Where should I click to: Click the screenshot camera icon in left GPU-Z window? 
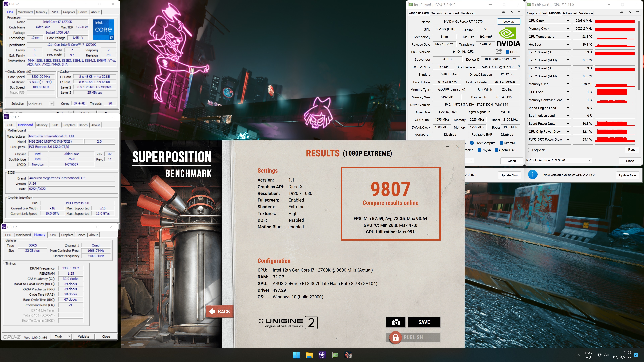coord(503,12)
